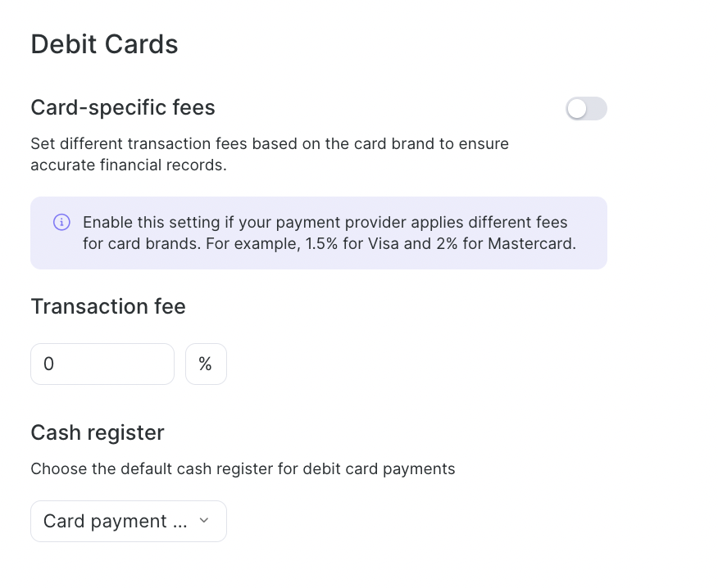The width and height of the screenshot is (718, 588).
Task: Click 'Enable this setting' banner text line
Action: [325, 222]
